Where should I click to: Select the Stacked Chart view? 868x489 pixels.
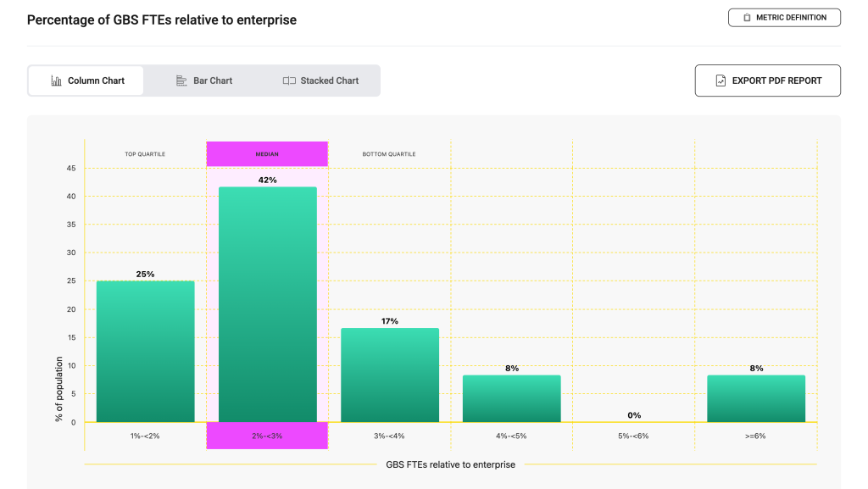[x=320, y=81]
